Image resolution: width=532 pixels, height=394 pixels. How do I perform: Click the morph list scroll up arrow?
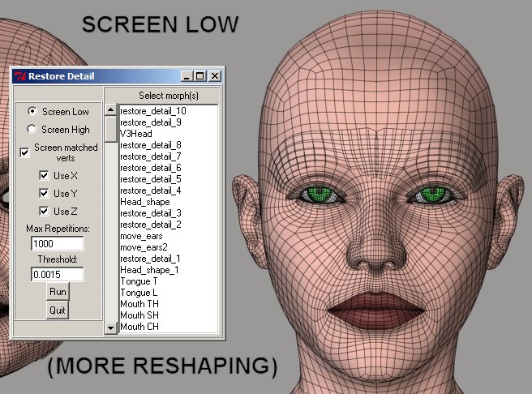pyautogui.click(x=111, y=109)
